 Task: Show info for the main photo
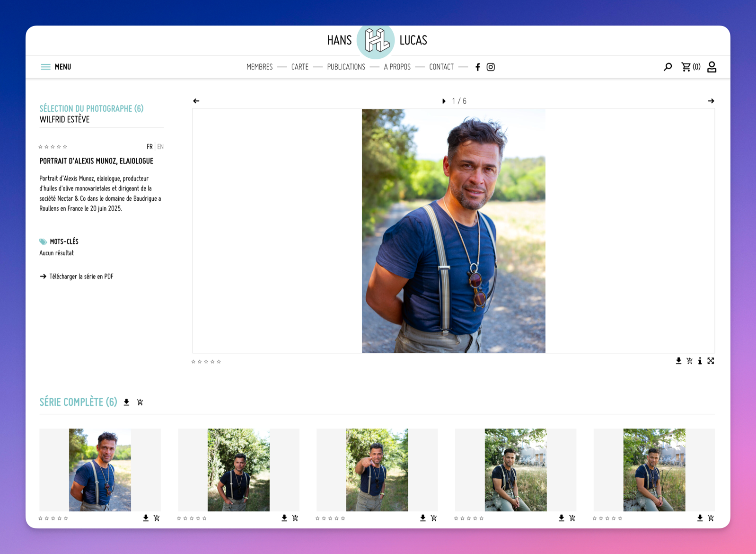[x=700, y=361]
